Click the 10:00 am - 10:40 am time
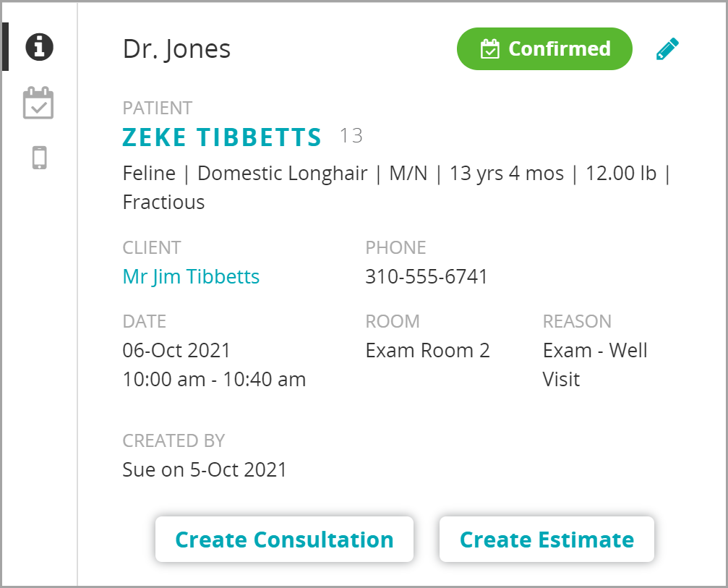Viewport: 728px width, 588px height. click(214, 380)
